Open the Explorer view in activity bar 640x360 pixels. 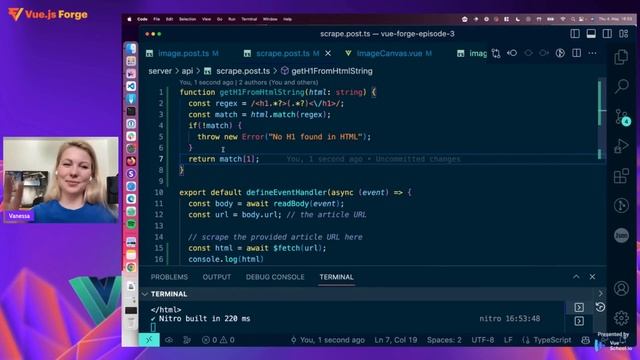(621, 57)
